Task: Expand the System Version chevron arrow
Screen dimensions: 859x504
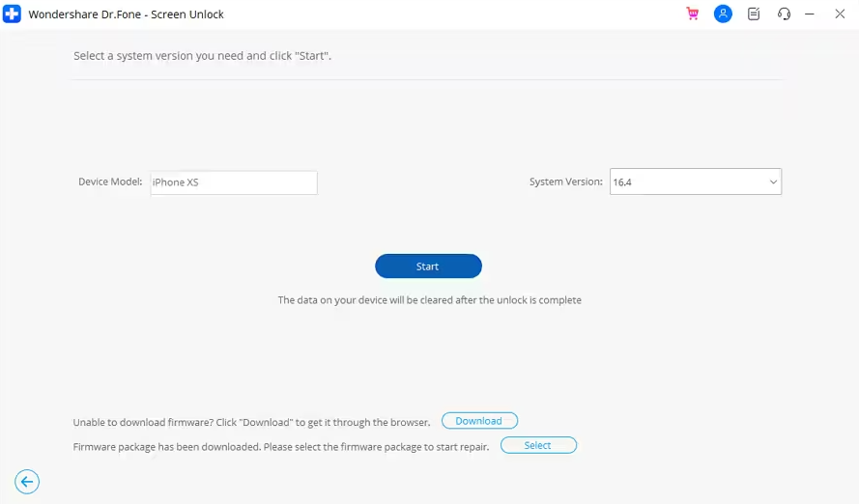Action: [x=773, y=182]
